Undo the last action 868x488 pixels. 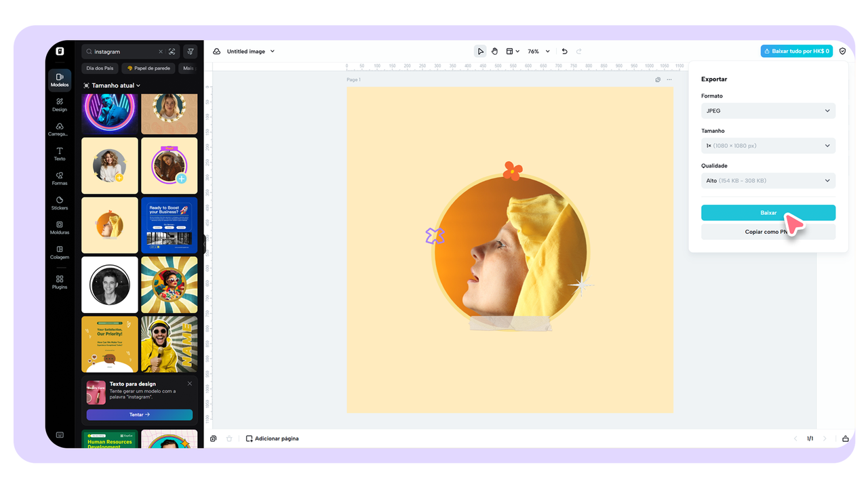click(x=565, y=52)
